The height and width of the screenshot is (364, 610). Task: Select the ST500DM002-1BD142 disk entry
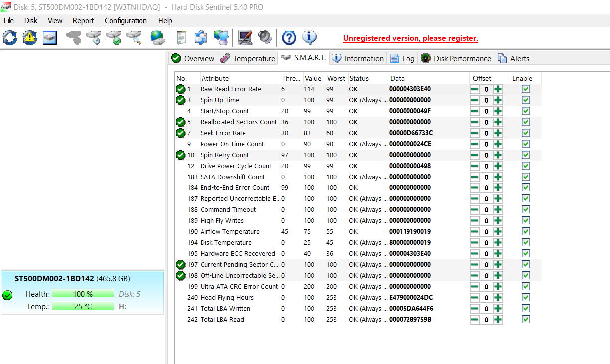(x=82, y=293)
